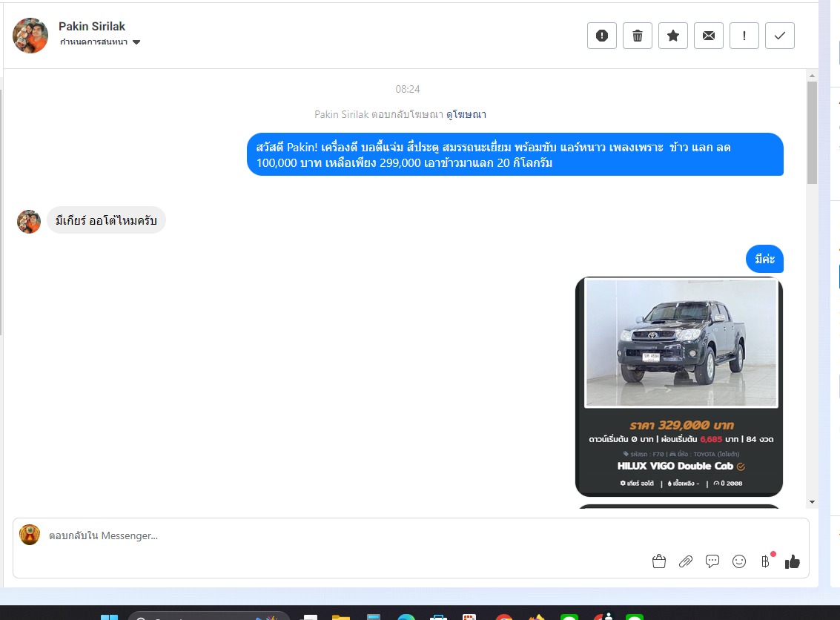Open the Windows Start button in taskbar
Image resolution: width=840 pixels, height=620 pixels.
click(x=109, y=617)
